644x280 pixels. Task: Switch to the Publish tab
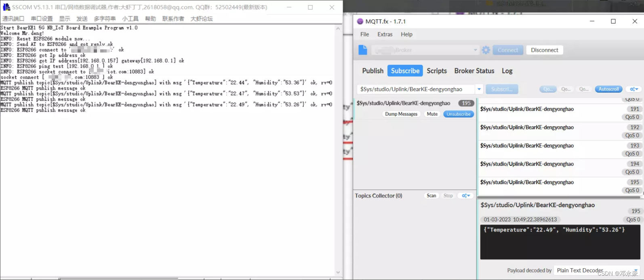(373, 71)
